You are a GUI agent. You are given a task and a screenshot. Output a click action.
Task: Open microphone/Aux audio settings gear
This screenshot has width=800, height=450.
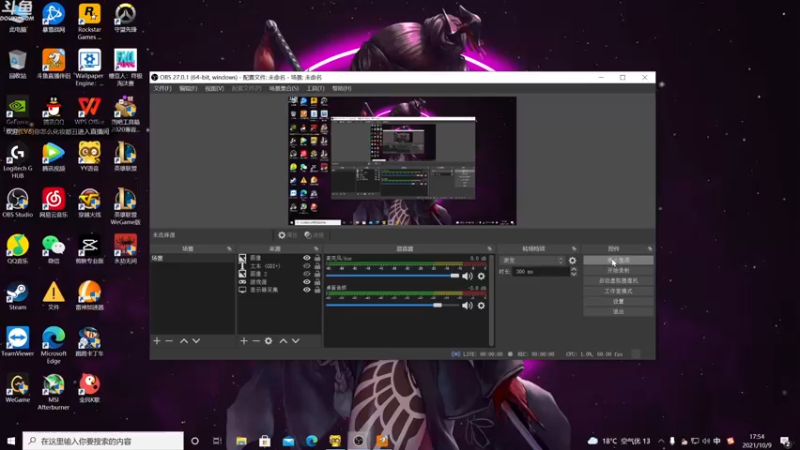pyautogui.click(x=481, y=276)
